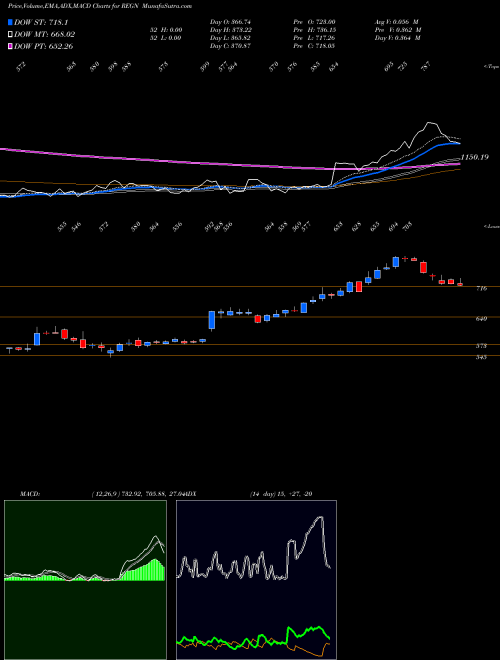Click the tall blue gap-up candlestick at 640

212,320
